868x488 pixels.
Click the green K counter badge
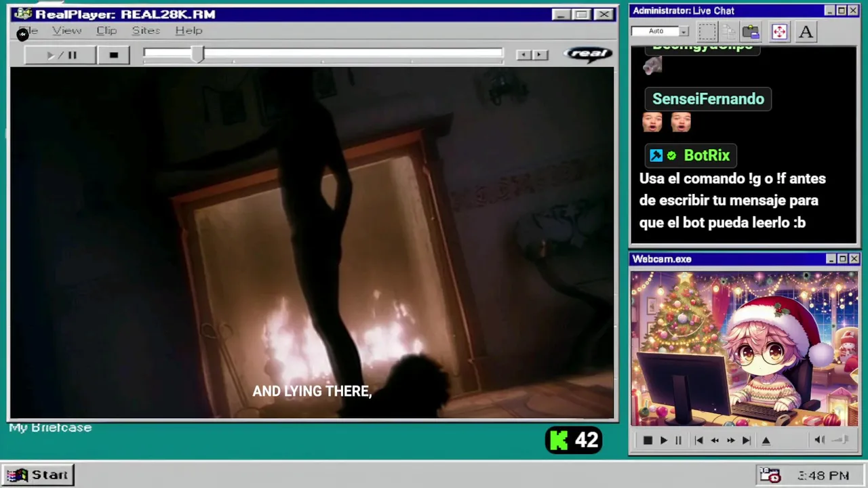574,441
